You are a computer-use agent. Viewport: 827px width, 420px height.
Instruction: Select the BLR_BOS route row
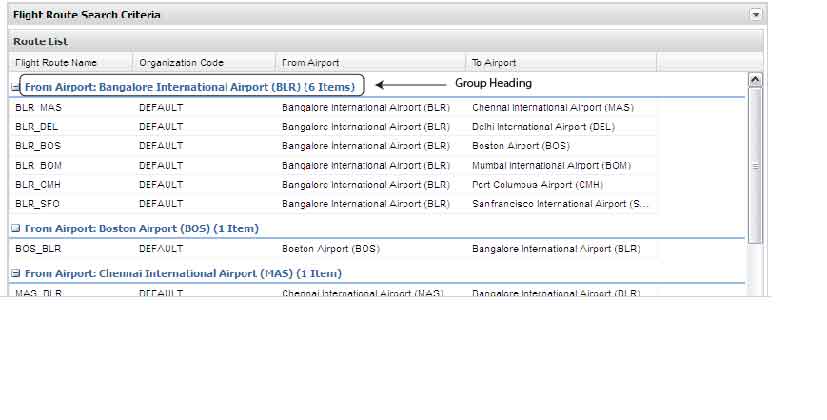click(x=333, y=146)
